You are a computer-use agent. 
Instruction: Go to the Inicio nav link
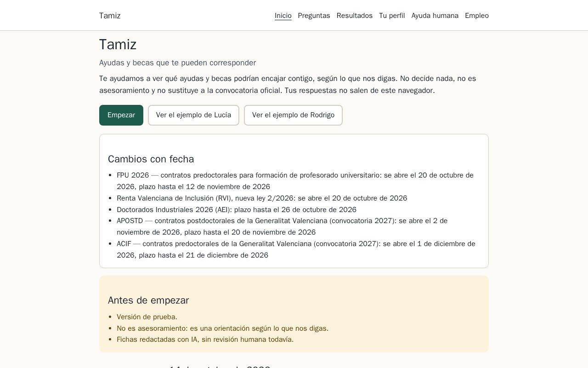pos(283,16)
